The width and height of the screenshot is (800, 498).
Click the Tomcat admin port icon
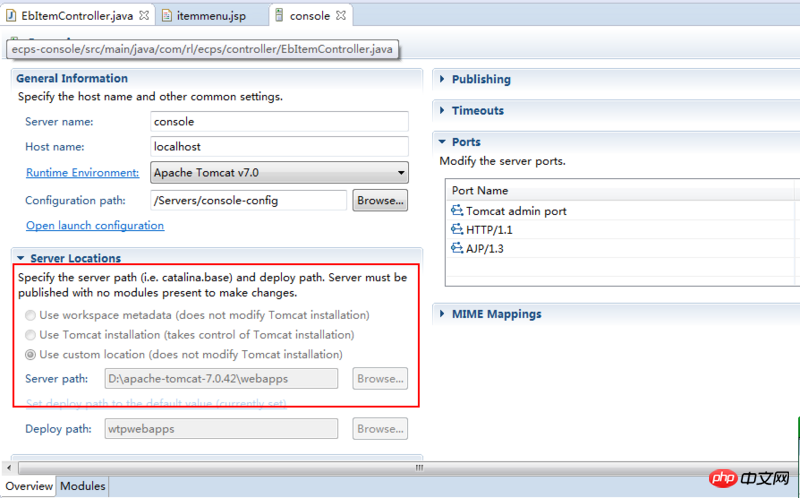[x=457, y=211]
